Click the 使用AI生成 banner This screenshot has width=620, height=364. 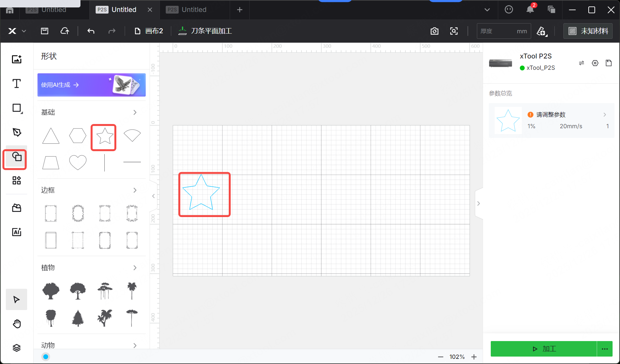point(91,85)
